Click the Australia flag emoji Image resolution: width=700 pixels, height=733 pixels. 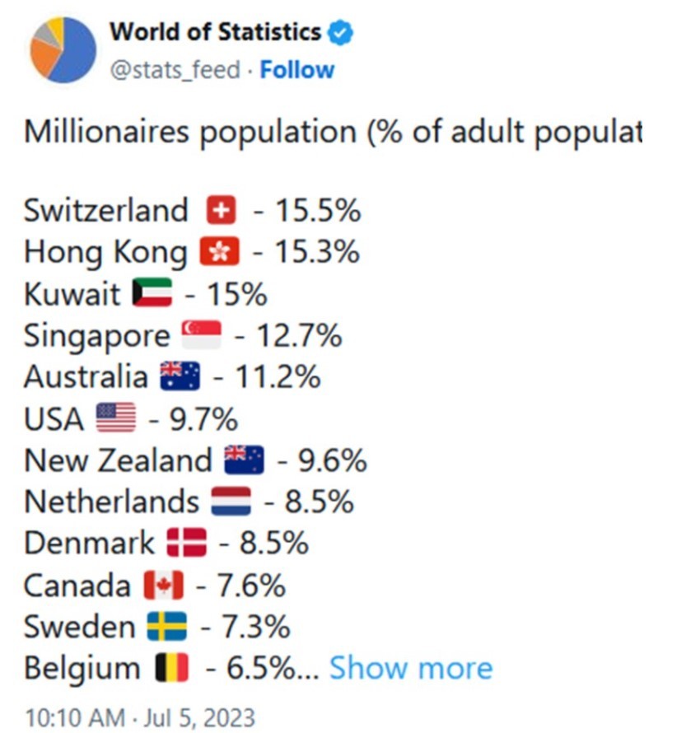click(x=180, y=377)
